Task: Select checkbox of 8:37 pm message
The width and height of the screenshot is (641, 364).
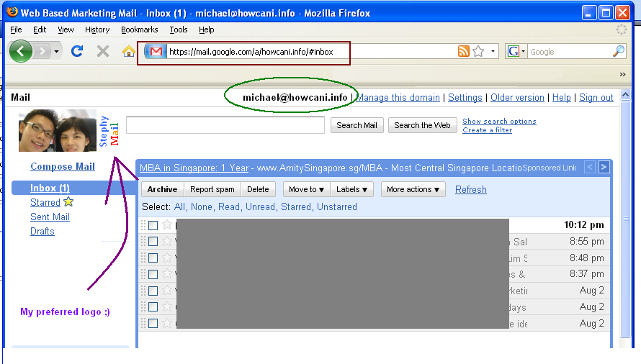Action: point(153,274)
